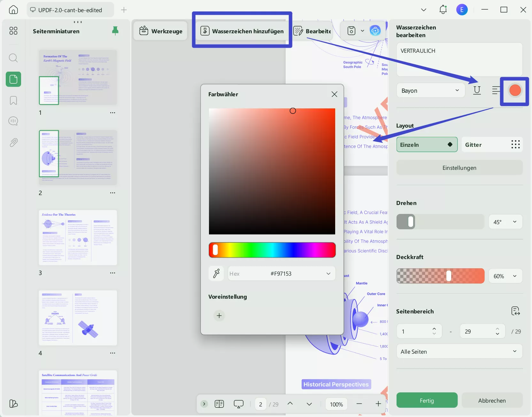Select page 4 thumbnail
Screen dimensions: 532x417
pyautogui.click(x=78, y=318)
